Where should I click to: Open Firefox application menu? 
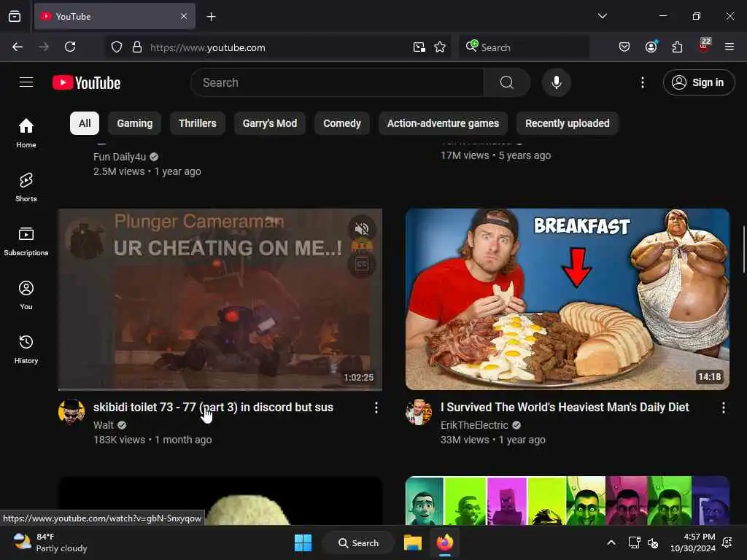tap(729, 47)
